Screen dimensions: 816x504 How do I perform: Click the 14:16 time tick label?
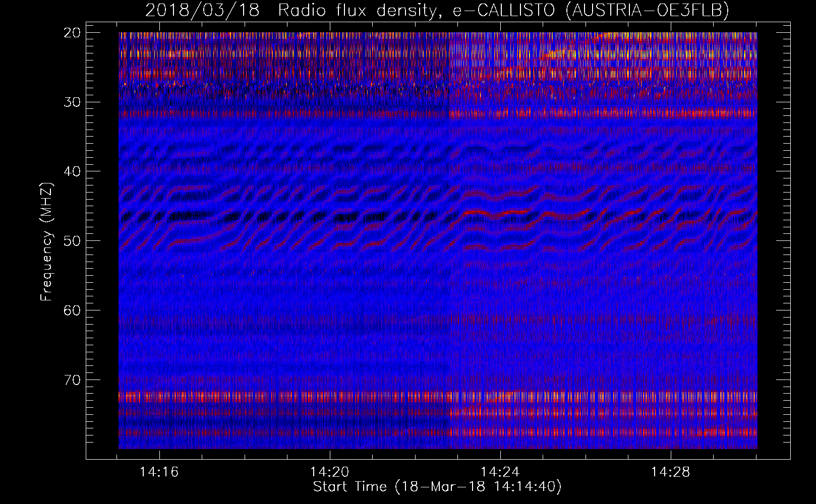159,472
